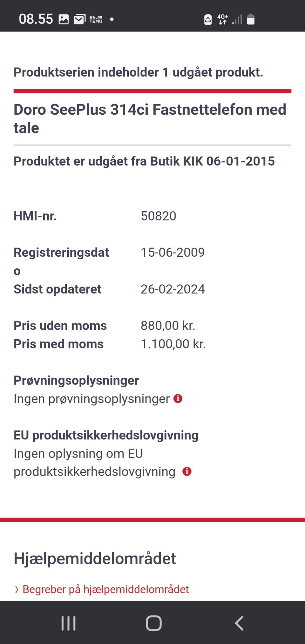The height and width of the screenshot is (644, 305).
Task: Tap the 4G+ mobile data indicator
Action: click(x=222, y=19)
